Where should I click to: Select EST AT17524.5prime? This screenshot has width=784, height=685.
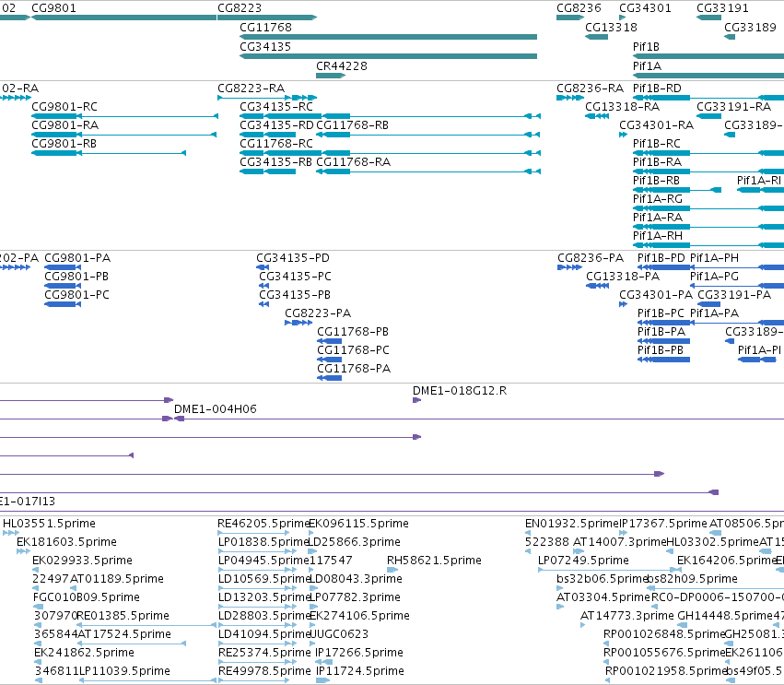click(124, 635)
